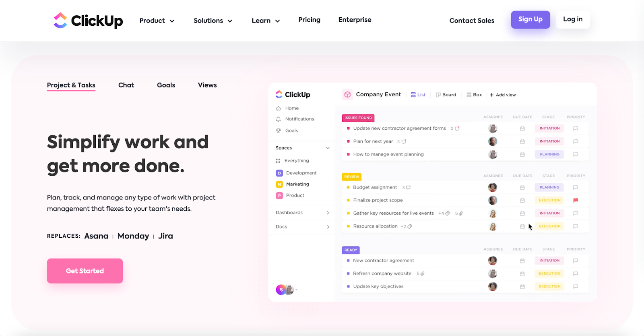Click the Contact Sales link
Image resolution: width=644 pixels, height=336 pixels.
472,21
